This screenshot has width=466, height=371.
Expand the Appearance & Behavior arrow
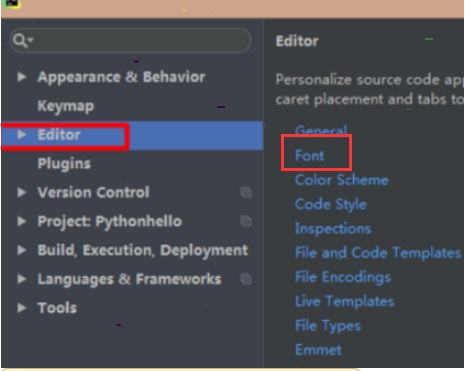point(22,77)
